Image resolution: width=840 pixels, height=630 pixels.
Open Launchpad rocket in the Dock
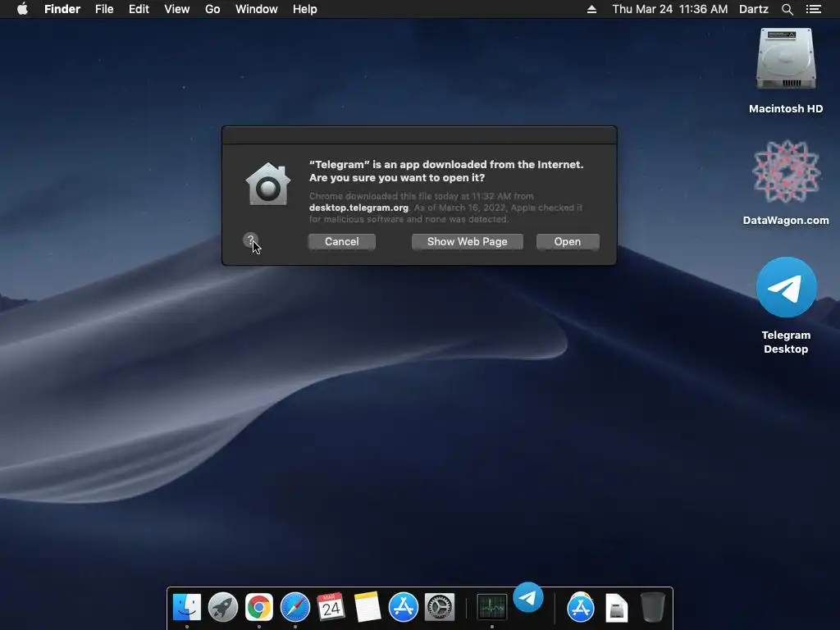(223, 607)
